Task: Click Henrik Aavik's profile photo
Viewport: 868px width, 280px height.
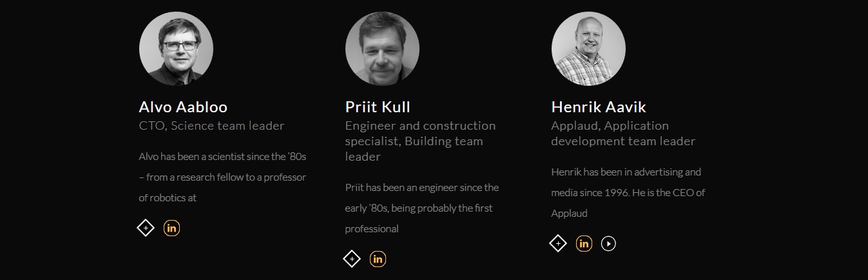Action: pos(588,49)
